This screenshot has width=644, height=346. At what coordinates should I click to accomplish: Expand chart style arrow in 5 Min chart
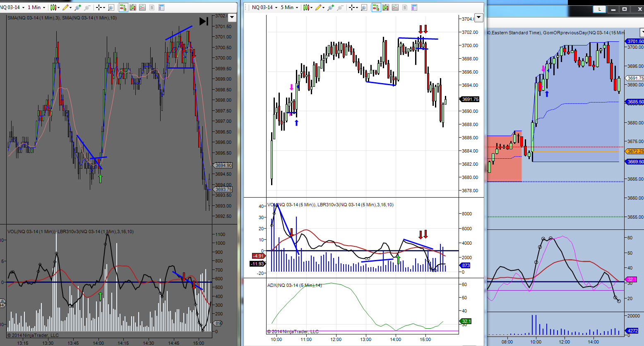(x=312, y=7)
